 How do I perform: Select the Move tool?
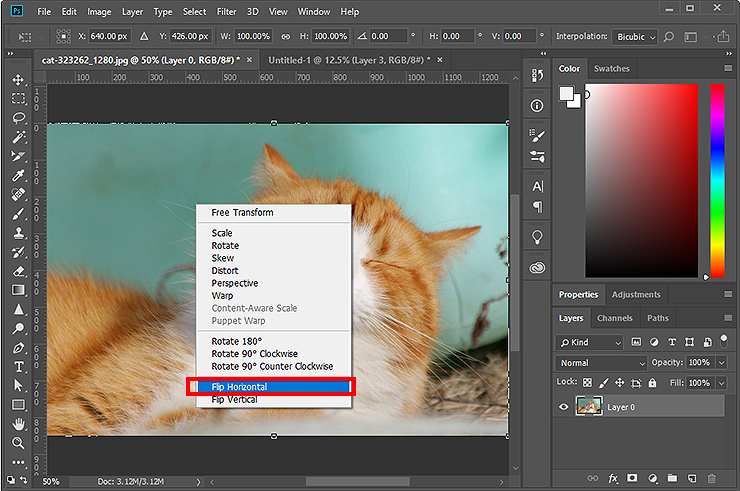[x=18, y=79]
